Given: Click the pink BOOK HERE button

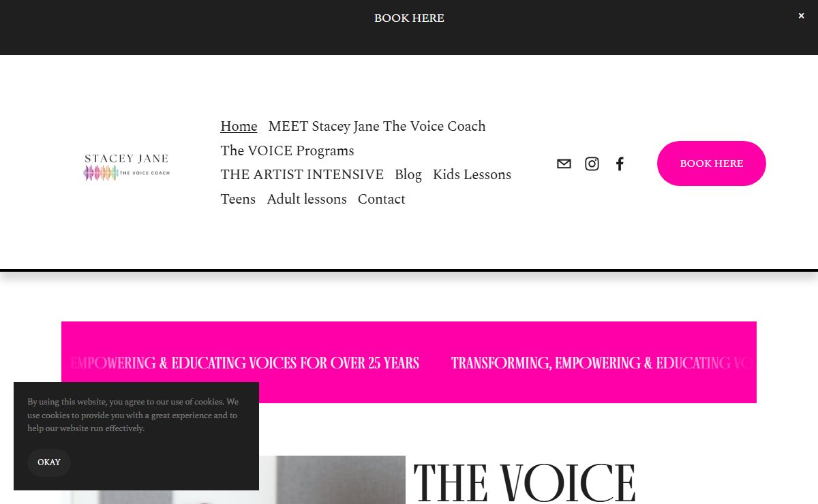Looking at the screenshot, I should (712, 163).
